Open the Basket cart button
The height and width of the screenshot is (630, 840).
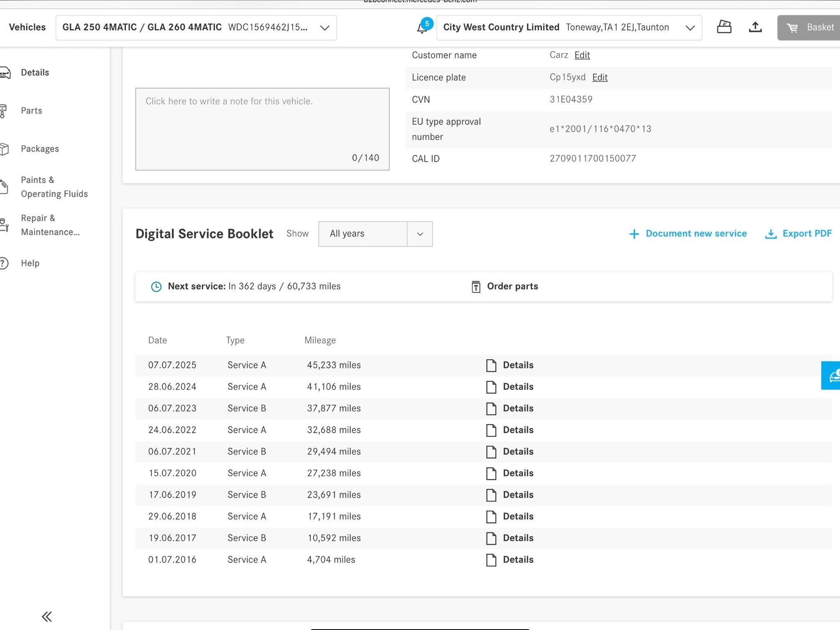[x=808, y=27]
